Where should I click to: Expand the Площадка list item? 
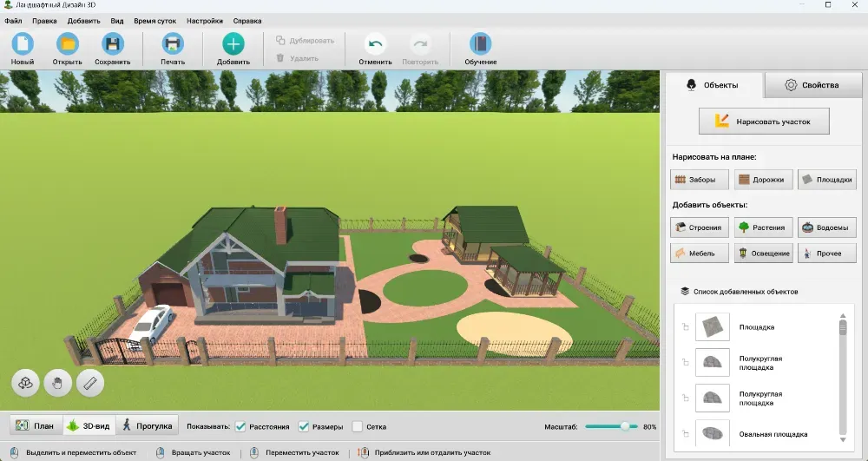pos(686,327)
